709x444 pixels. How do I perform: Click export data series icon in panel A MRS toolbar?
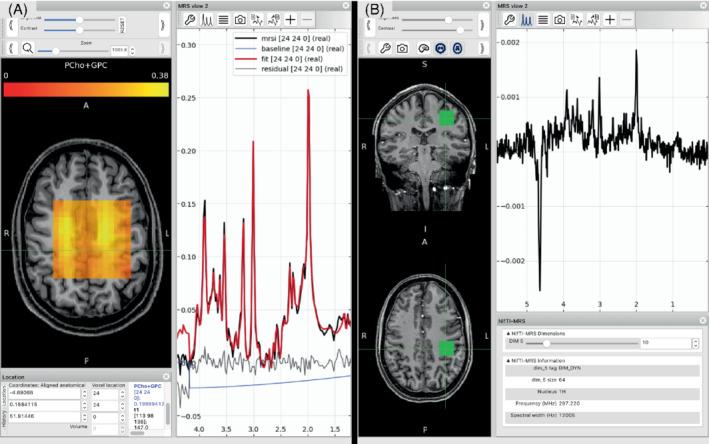click(x=274, y=20)
